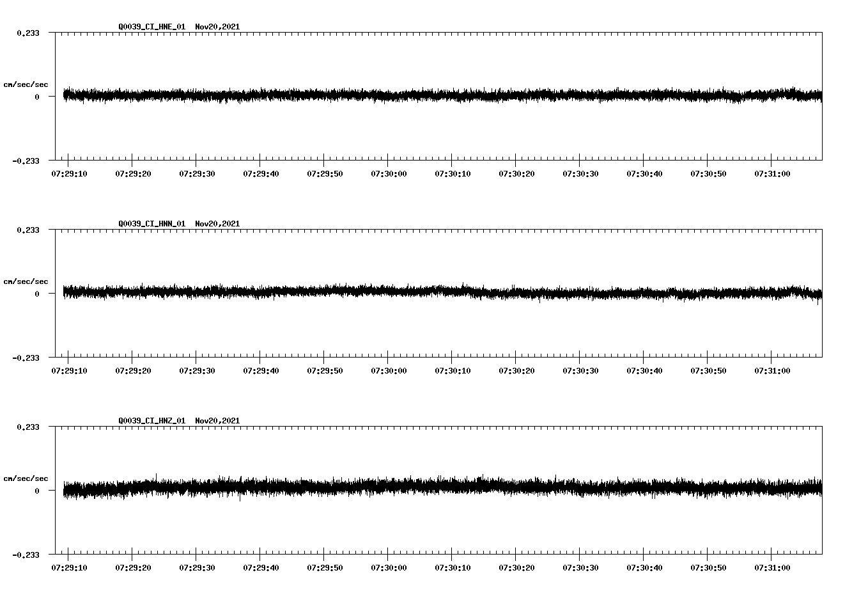The image size is (868, 591).
Task: Click the -0.233 lower limit of HNN plot
Action: [x=26, y=358]
